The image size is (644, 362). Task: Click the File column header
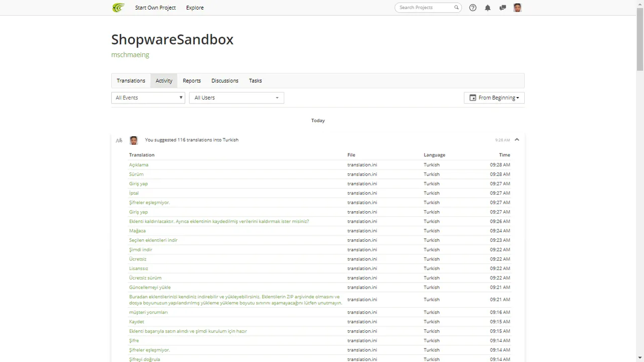351,155
